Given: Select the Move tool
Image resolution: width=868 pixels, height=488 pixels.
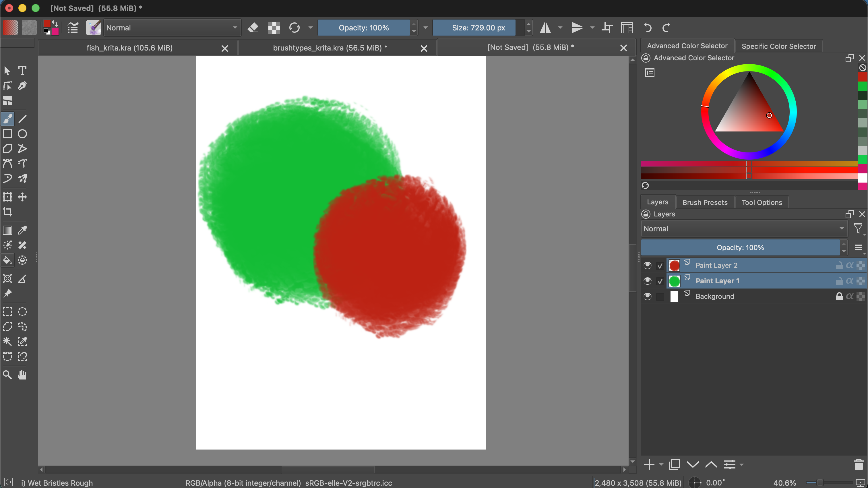Looking at the screenshot, I should click(22, 197).
